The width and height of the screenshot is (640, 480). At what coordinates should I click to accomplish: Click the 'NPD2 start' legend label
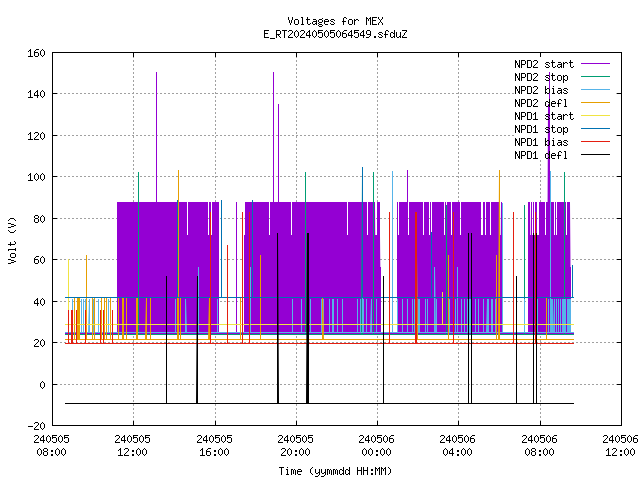click(544, 64)
